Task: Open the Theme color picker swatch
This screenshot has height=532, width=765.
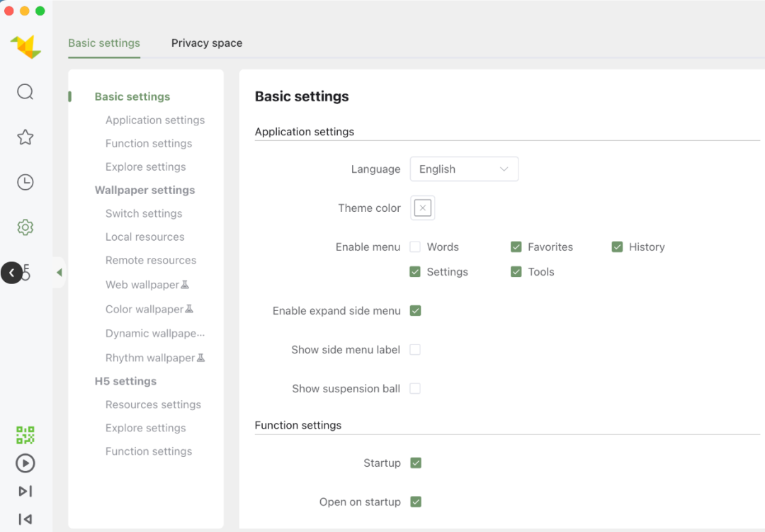Action: click(422, 208)
